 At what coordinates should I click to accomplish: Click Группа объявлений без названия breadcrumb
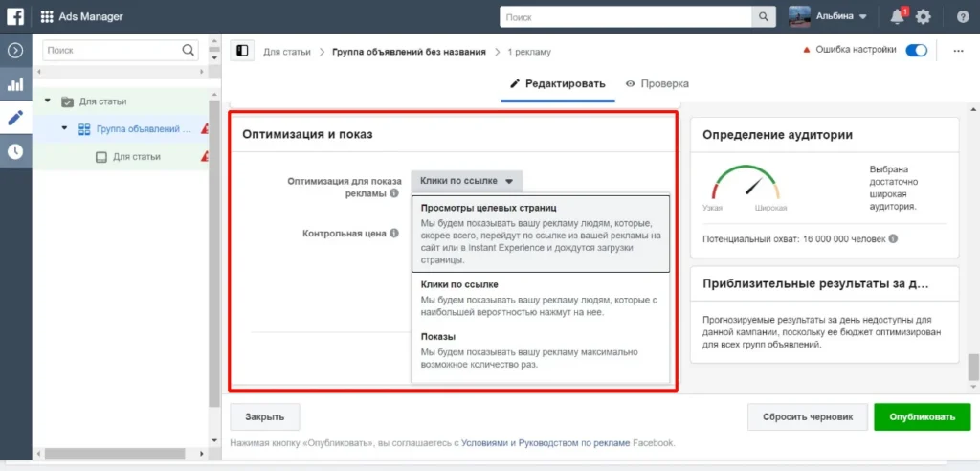(409, 52)
